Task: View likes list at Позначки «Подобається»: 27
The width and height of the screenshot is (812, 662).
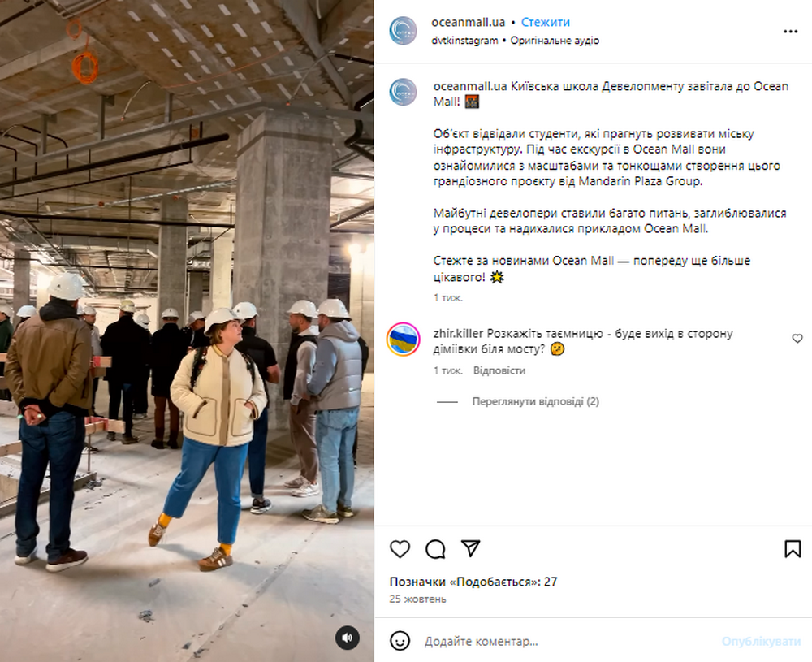Action: click(473, 582)
